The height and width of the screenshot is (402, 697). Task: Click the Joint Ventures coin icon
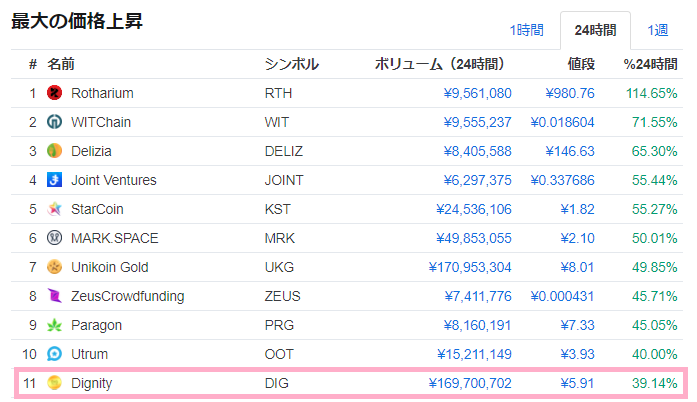tap(55, 180)
